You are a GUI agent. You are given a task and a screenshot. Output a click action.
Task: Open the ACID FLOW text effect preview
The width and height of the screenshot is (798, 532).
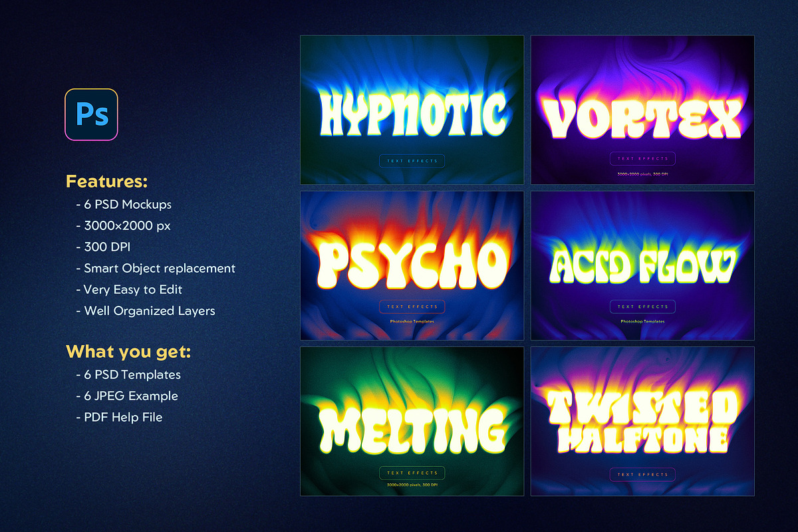tap(642, 265)
